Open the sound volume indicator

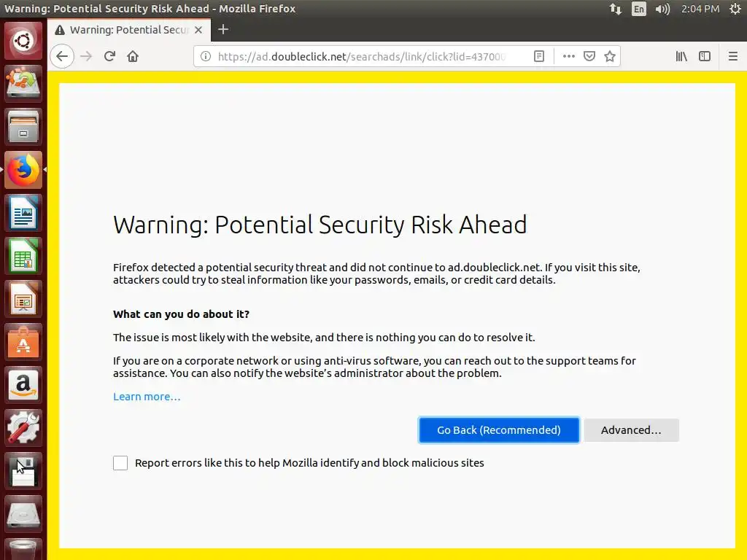pyautogui.click(x=662, y=9)
